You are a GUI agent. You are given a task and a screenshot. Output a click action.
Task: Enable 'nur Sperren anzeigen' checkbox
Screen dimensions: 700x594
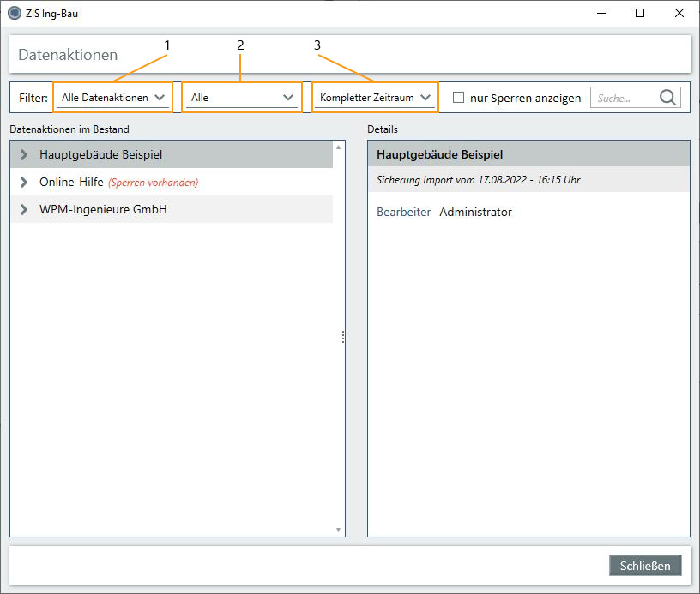click(x=458, y=98)
